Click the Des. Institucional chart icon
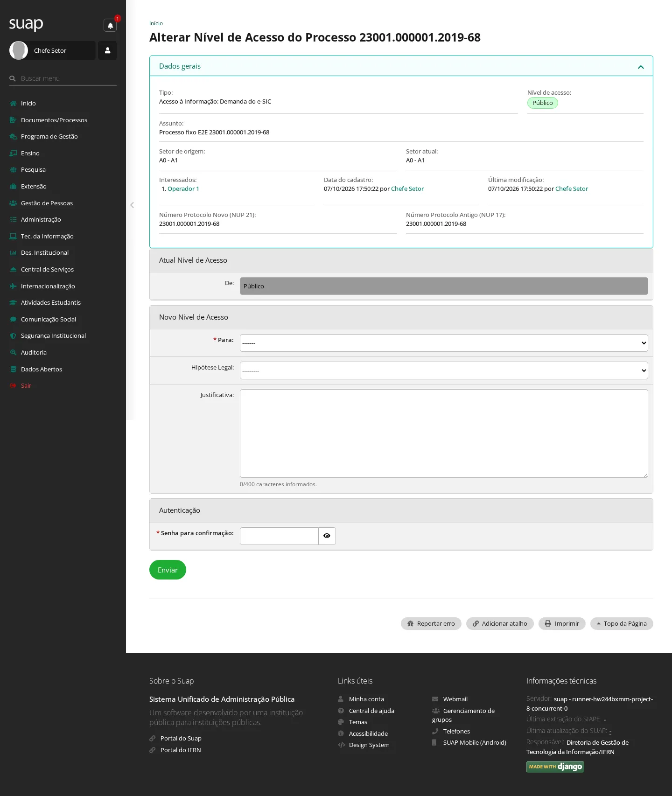This screenshot has width=672, height=796. (13, 253)
